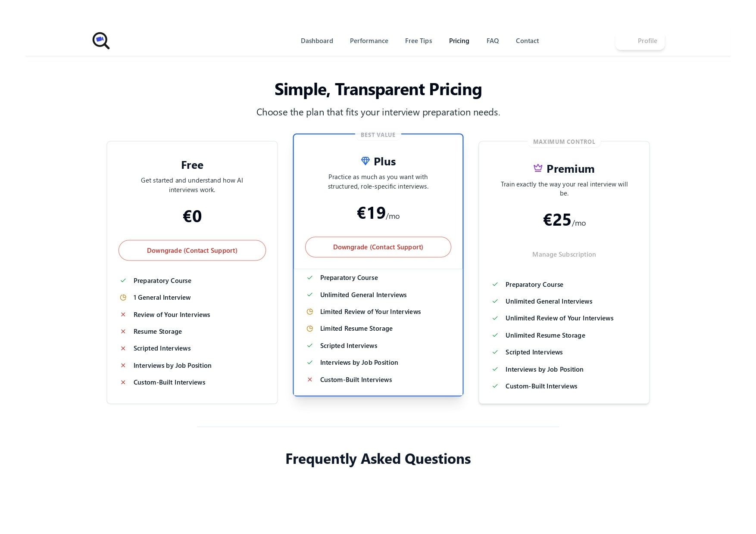Select Manage Subscription under Premium
Viewport: 756px width, 534px height.
(564, 254)
